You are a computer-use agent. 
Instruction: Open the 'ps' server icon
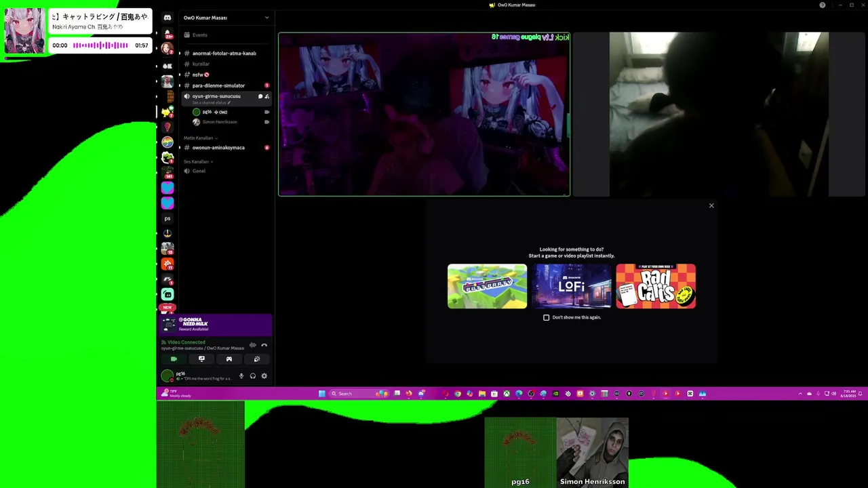167,219
